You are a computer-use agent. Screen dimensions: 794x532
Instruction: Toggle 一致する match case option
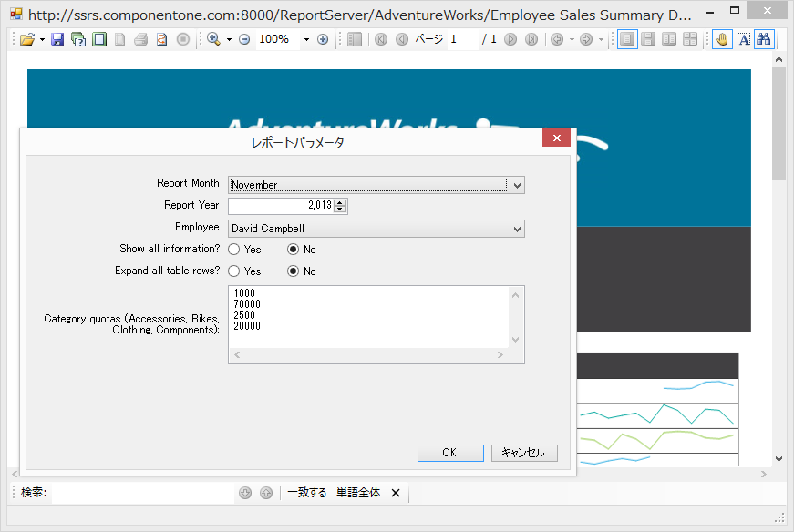click(307, 493)
